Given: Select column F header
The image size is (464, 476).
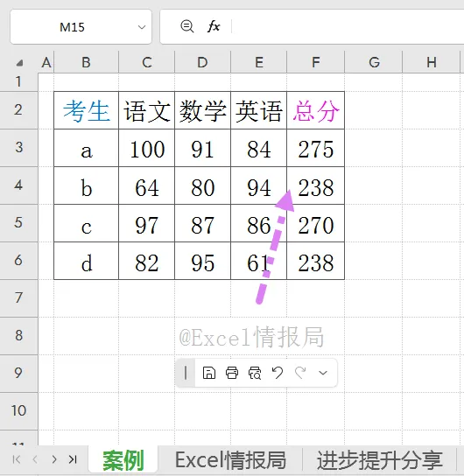Looking at the screenshot, I should 316,62.
